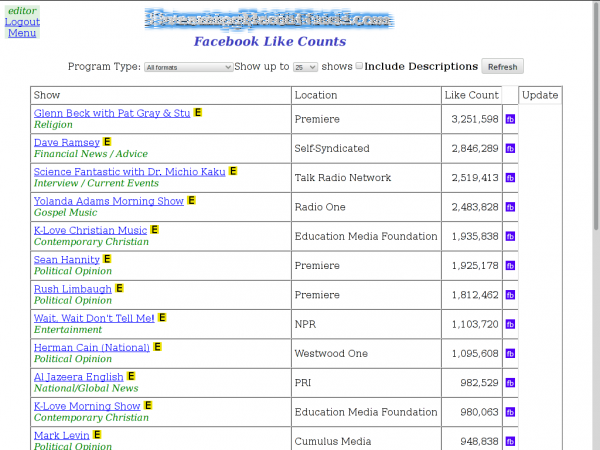
Task: Open the Sean Hannity link
Action: [x=67, y=259]
